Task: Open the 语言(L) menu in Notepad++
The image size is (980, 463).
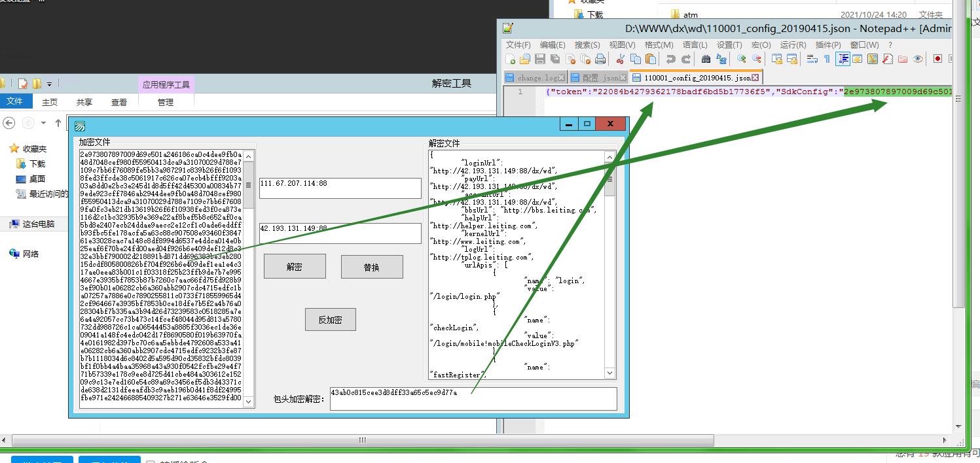Action: pos(694,44)
